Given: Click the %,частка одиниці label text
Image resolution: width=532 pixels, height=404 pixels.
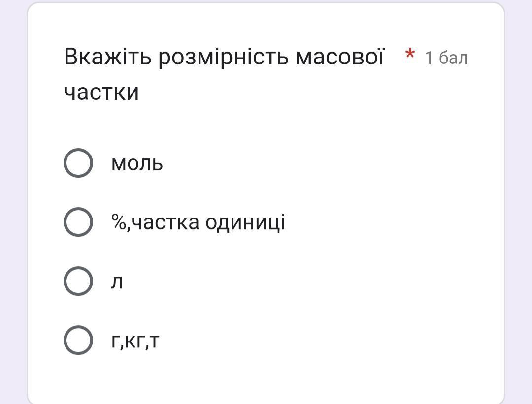Looking at the screenshot, I should [x=198, y=222].
